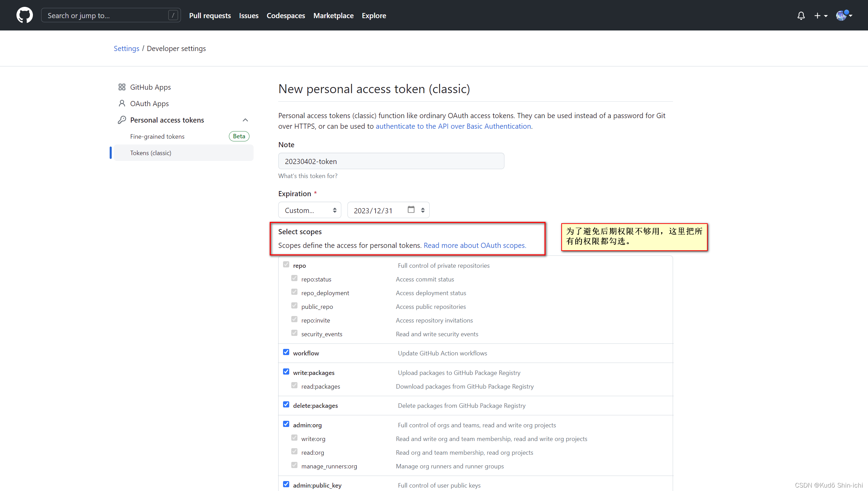Toggle the public_repo checkbox
This screenshot has height=491, width=868.
[294, 305]
